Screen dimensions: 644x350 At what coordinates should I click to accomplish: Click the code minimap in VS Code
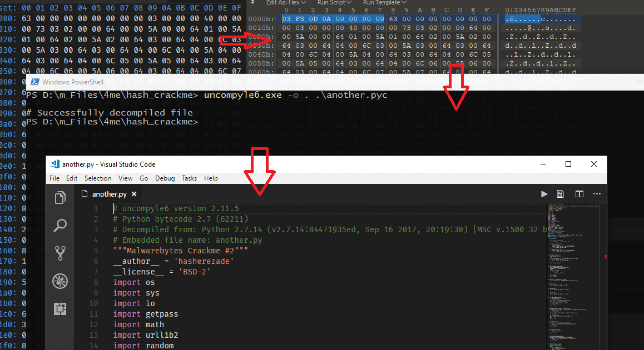click(573, 277)
